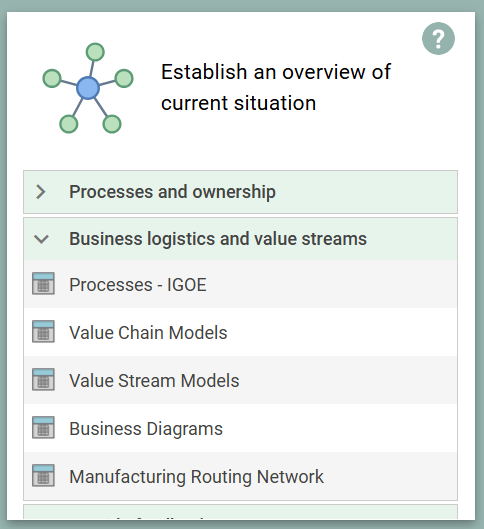The image size is (484, 529).
Task: Expand the partially visible section at bottom
Action: click(240, 512)
